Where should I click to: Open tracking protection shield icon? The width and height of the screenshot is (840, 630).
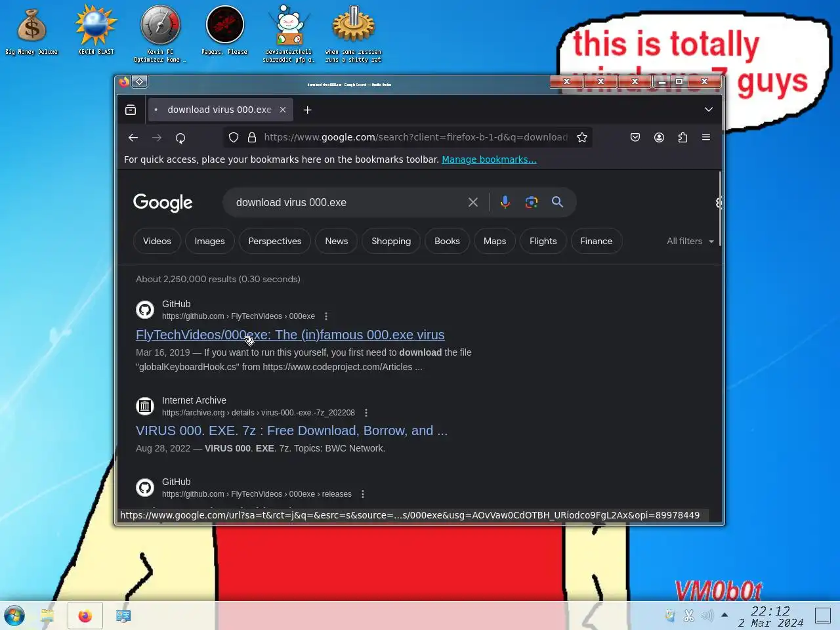click(x=234, y=137)
